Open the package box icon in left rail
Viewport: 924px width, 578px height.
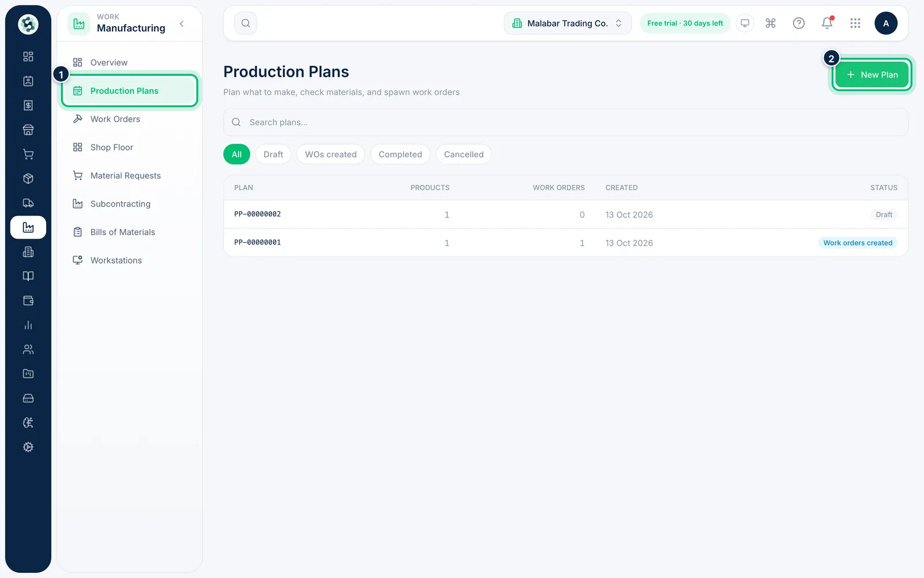pos(28,179)
